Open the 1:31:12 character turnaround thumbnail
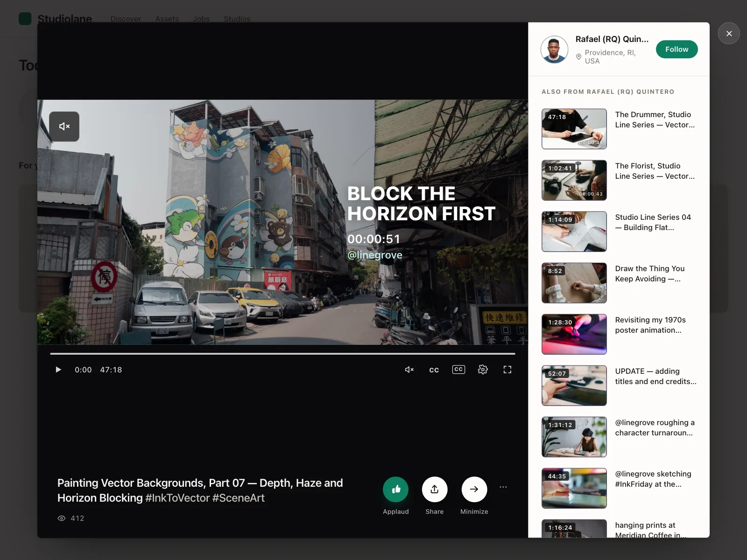Viewport: 747px width, 560px height. [x=574, y=437]
